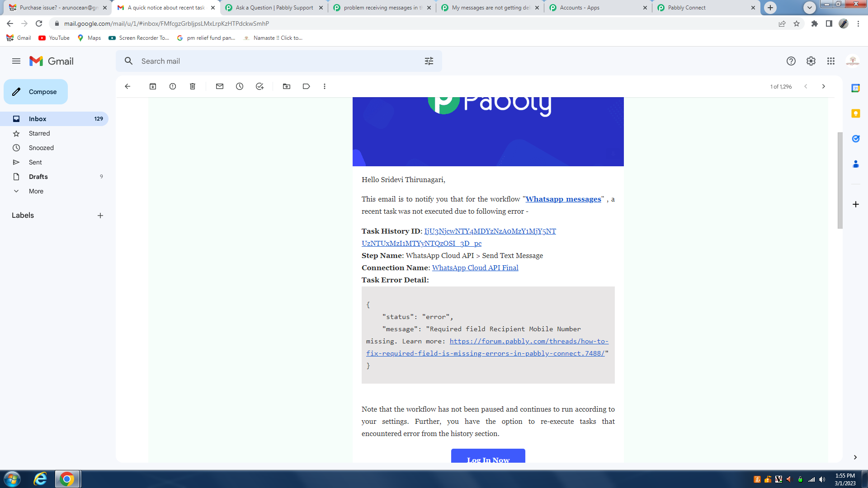Mark the email as unread
The width and height of the screenshot is (868, 488).
[220, 86]
